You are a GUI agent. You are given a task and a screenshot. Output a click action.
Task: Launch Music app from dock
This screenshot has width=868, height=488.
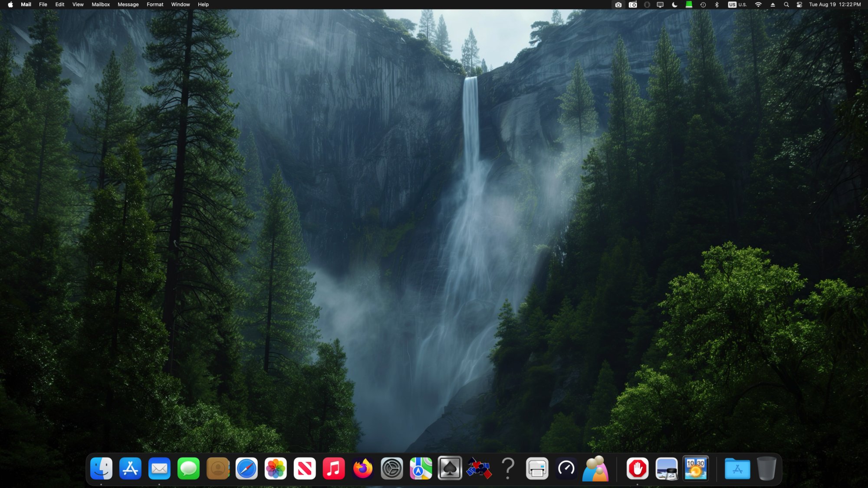point(334,468)
